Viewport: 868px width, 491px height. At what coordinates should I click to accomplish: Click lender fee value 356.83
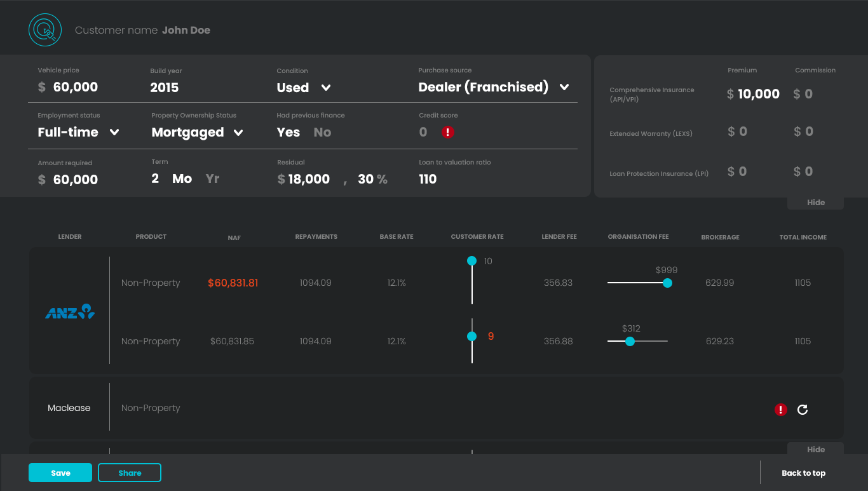558,283
